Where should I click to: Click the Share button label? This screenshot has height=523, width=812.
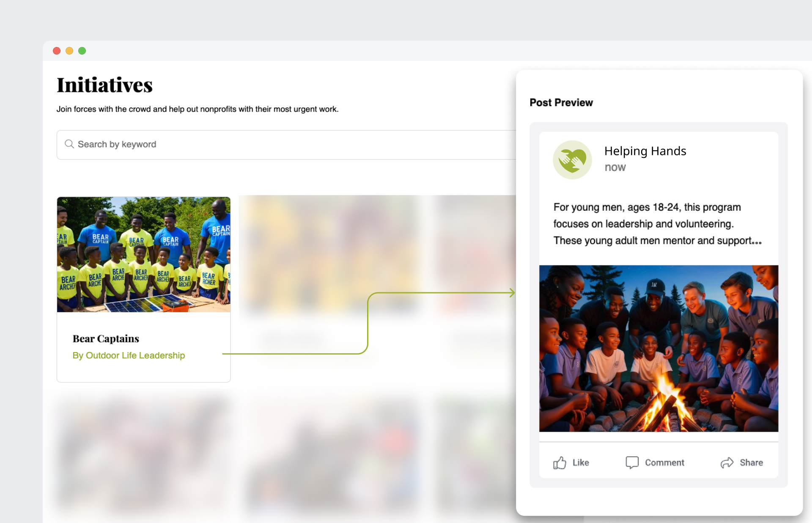tap(751, 462)
